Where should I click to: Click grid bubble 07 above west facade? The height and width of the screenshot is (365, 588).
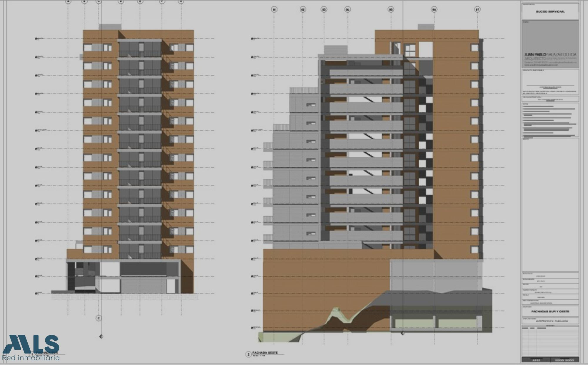click(x=477, y=10)
